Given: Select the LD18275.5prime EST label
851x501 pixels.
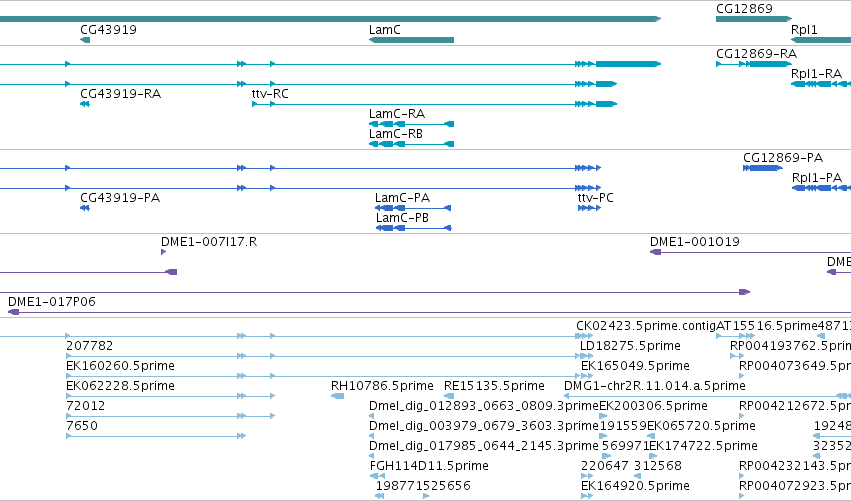Looking at the screenshot, I should tap(630, 346).
